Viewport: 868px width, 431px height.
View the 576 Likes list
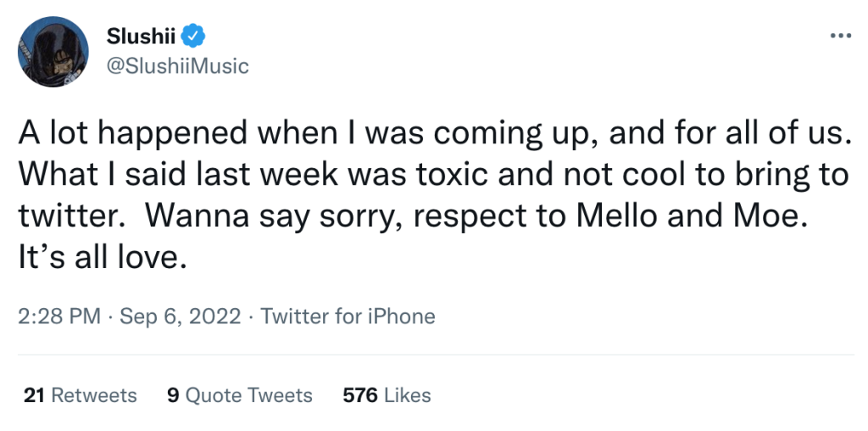(387, 395)
